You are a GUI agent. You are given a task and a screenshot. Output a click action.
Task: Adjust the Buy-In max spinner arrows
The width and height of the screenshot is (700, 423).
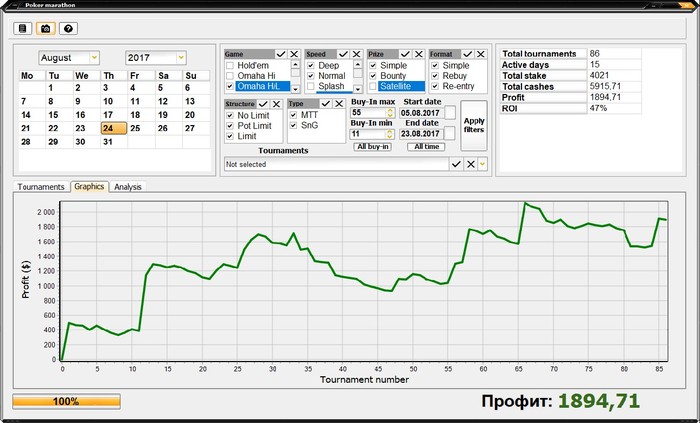click(390, 113)
